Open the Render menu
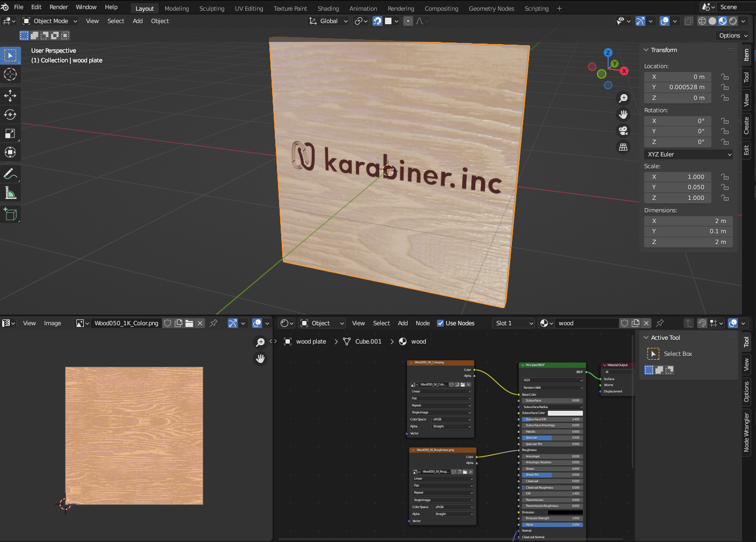Viewport: 756px width, 542px height. click(59, 7)
